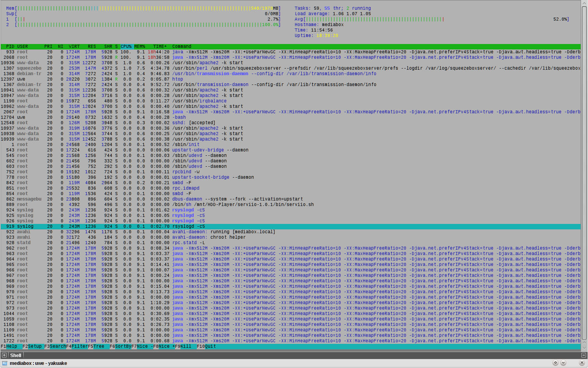Image resolution: width=588 pixels, height=368 pixels.
Task: Click F10 Quit in function bar
Action: pyautogui.click(x=206, y=346)
